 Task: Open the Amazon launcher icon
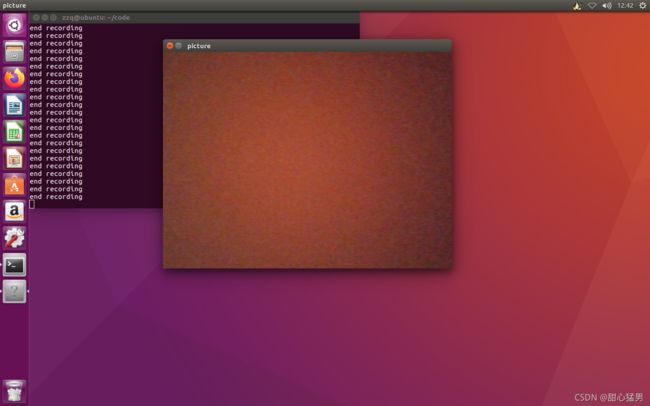[x=14, y=212]
